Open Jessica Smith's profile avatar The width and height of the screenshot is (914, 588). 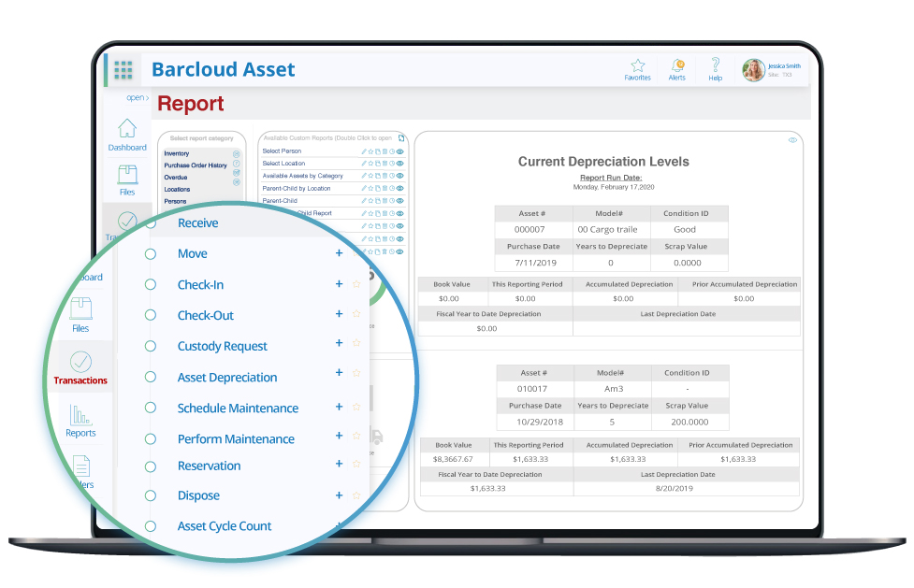pos(753,70)
